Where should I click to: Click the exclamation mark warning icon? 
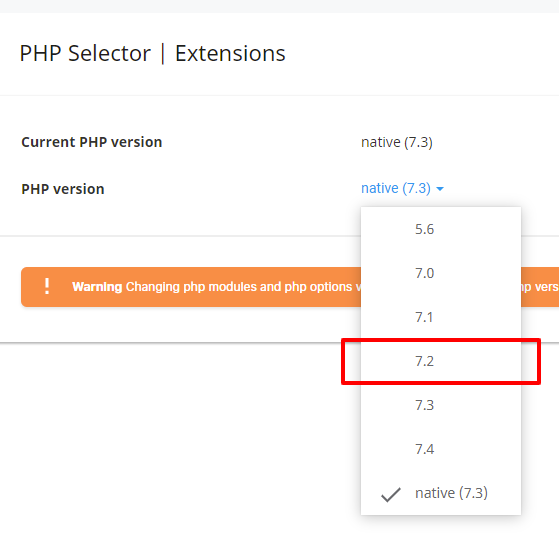coord(47,286)
